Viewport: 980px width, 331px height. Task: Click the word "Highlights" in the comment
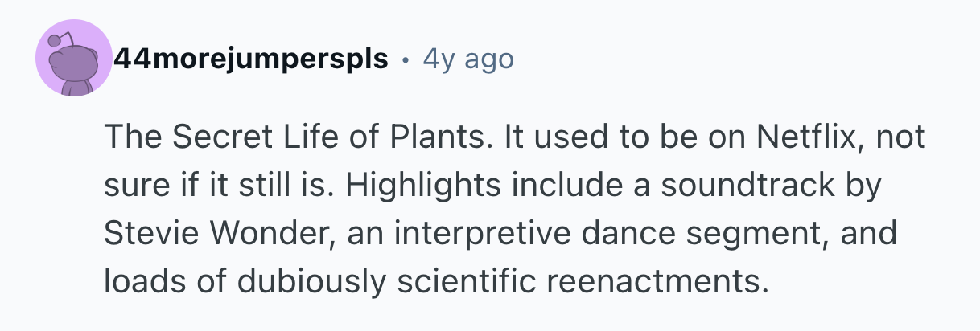(425, 186)
